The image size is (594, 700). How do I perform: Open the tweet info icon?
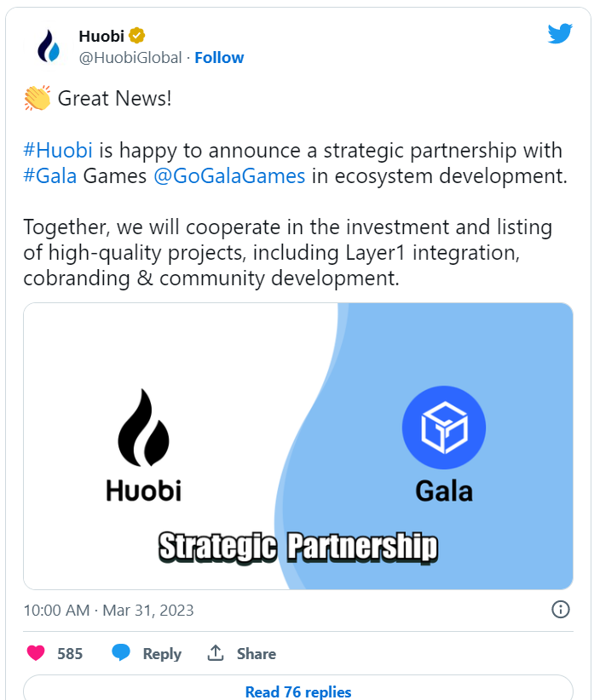tap(560, 610)
